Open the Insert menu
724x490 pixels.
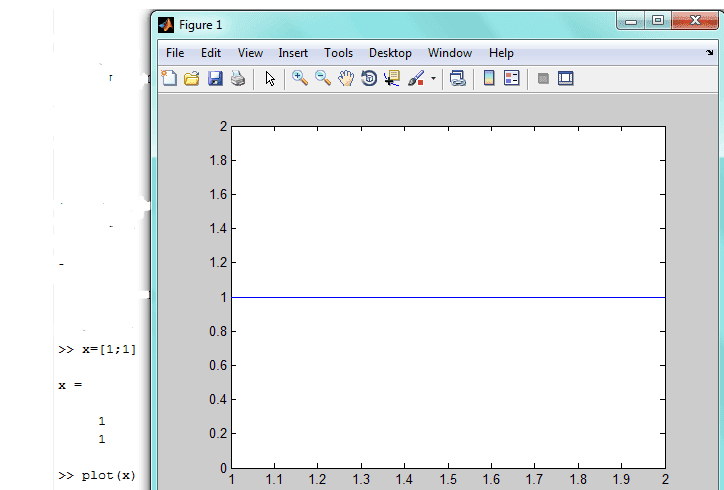(x=293, y=53)
